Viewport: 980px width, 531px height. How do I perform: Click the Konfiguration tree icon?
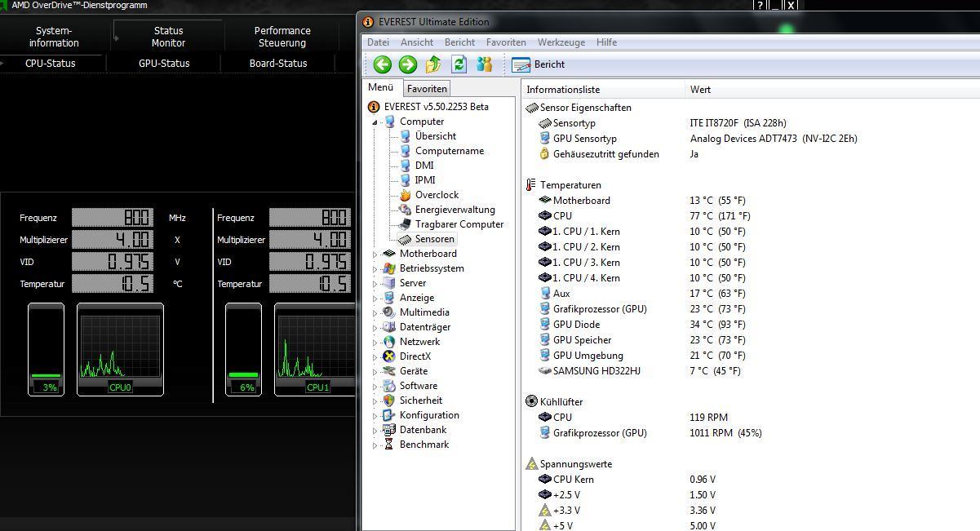pyautogui.click(x=389, y=415)
